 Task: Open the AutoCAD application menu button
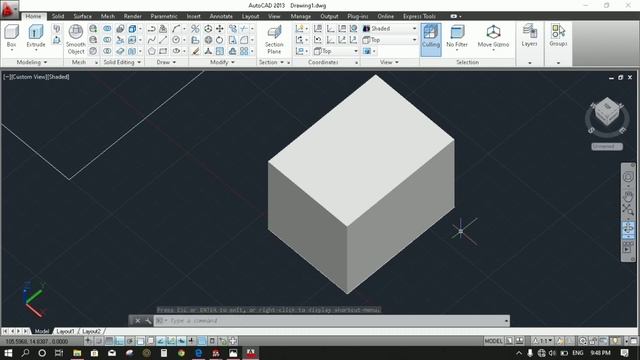pos(9,10)
